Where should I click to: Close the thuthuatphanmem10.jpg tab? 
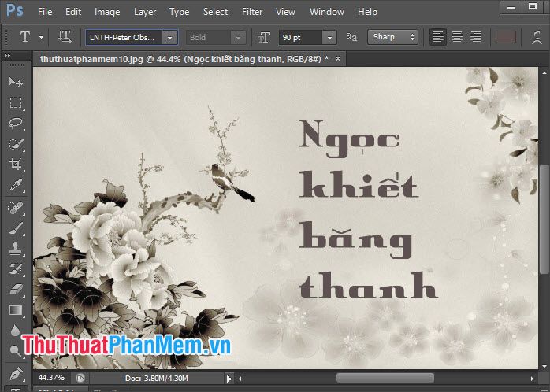tap(338, 58)
